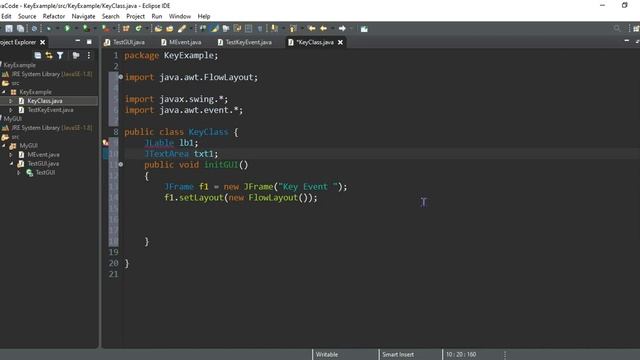This screenshot has width=640, height=360.
Task: Expand TestKeyEvent.java in the tree
Action: pyautogui.click(x=11, y=110)
